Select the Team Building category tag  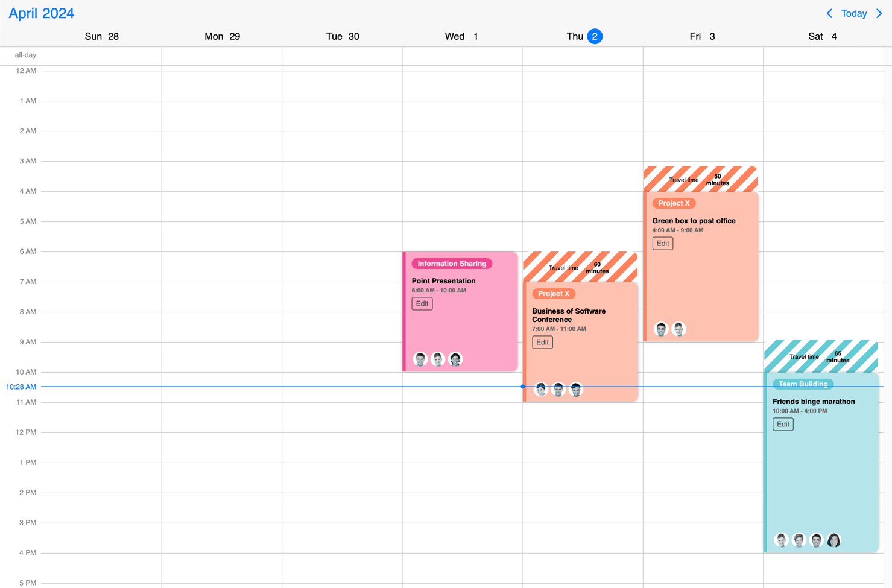pyautogui.click(x=803, y=384)
